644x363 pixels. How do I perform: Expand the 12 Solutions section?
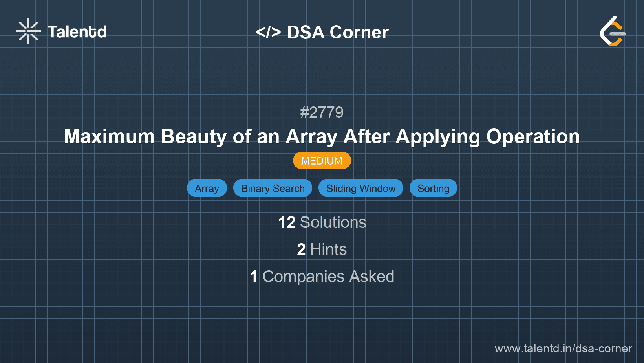(x=322, y=222)
